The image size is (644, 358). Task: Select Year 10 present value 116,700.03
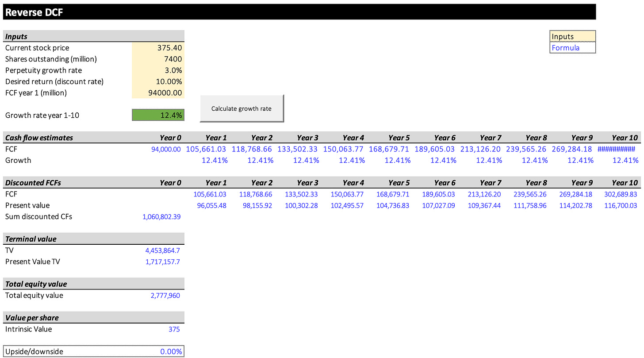pyautogui.click(x=621, y=205)
